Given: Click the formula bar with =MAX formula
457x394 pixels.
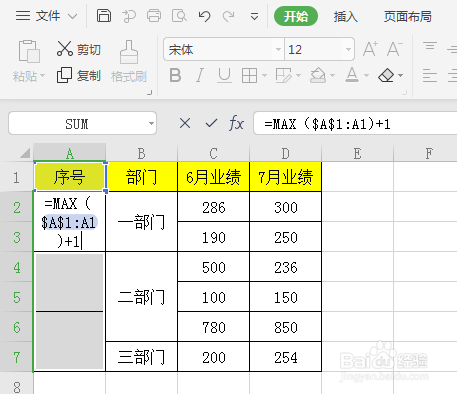Looking at the screenshot, I should pos(355,124).
